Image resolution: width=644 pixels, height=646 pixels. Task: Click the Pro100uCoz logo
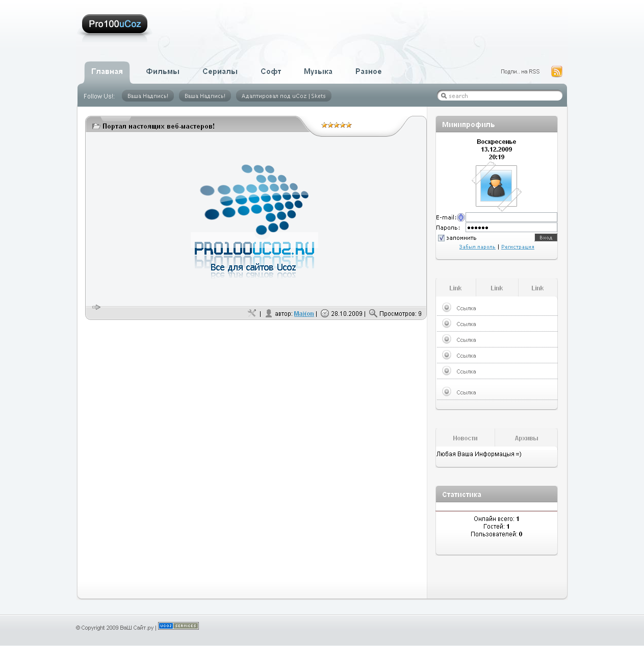click(x=115, y=24)
